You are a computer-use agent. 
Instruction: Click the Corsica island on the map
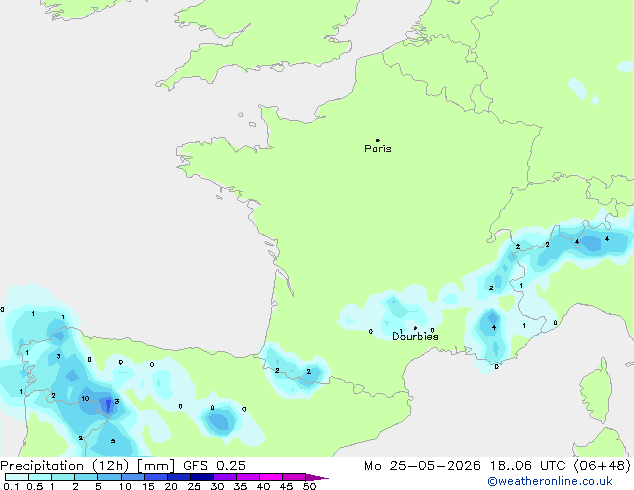(x=596, y=392)
